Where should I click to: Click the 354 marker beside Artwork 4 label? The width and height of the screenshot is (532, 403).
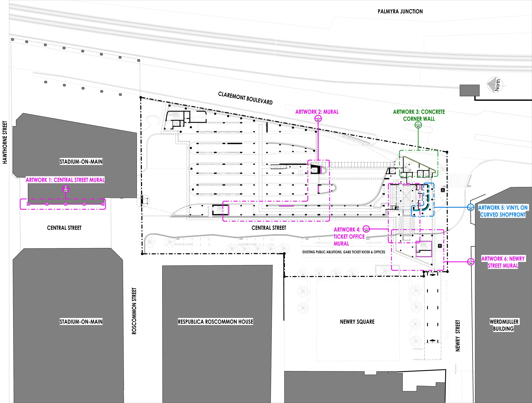366,229
